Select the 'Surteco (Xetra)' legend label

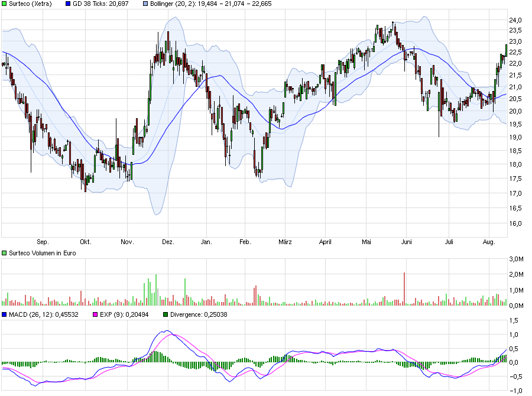(30, 4)
